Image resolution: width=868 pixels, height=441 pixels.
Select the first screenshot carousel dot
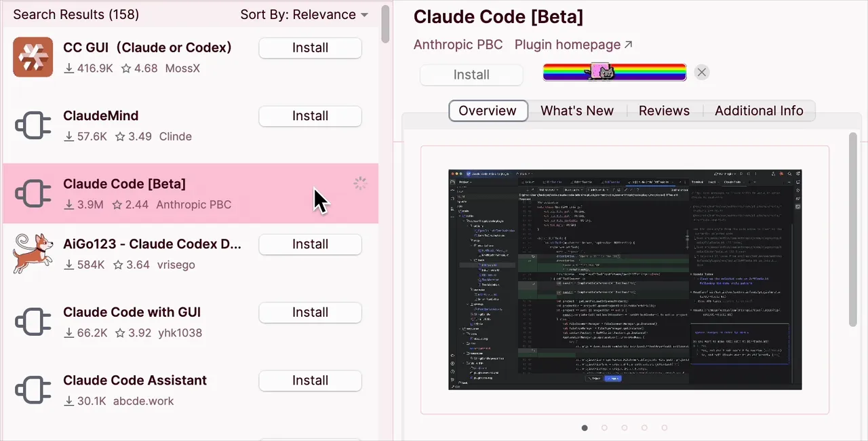pos(585,427)
